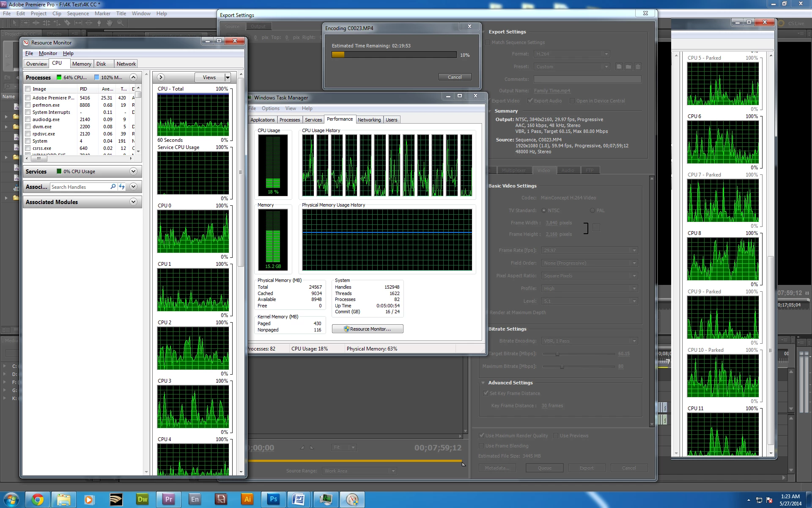This screenshot has height=508, width=812.
Task: Collapse the graph pane with the arrow button
Action: pos(161,77)
